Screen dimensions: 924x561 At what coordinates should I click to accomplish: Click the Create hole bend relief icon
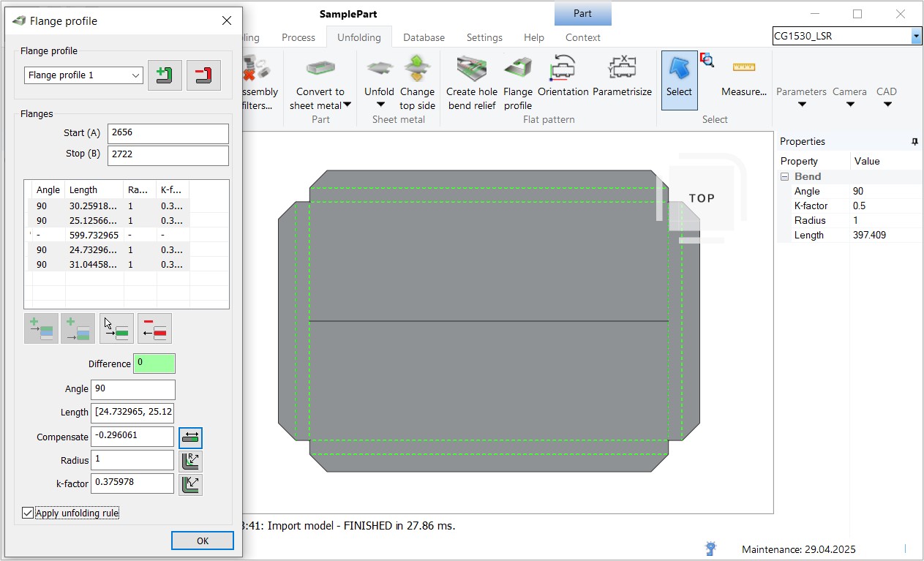click(x=471, y=69)
